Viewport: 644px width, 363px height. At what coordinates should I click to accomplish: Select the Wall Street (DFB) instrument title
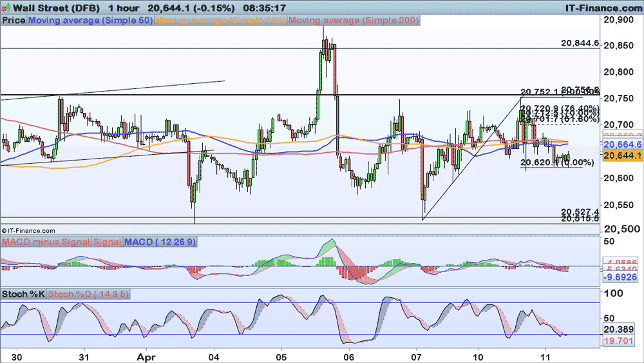(56, 8)
